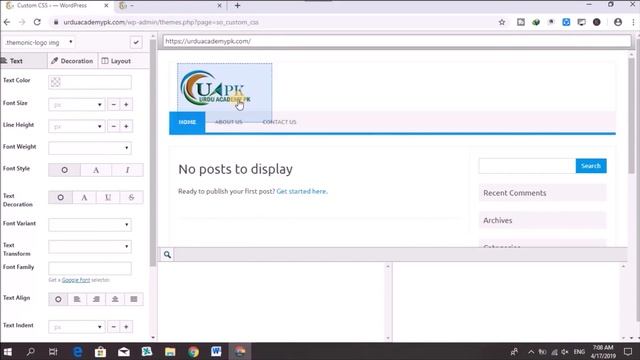Select underline Text Decoration
The image size is (640, 360).
108,197
